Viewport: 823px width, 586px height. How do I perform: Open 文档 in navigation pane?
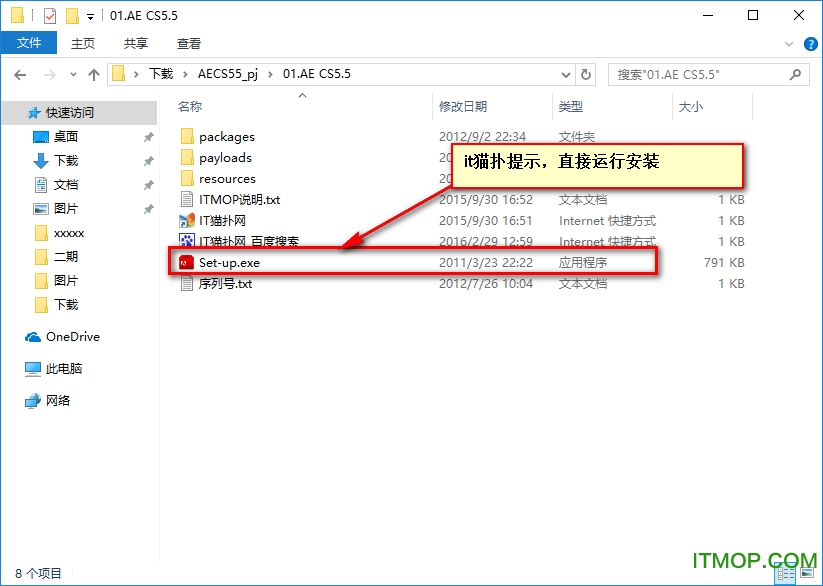pyautogui.click(x=66, y=185)
